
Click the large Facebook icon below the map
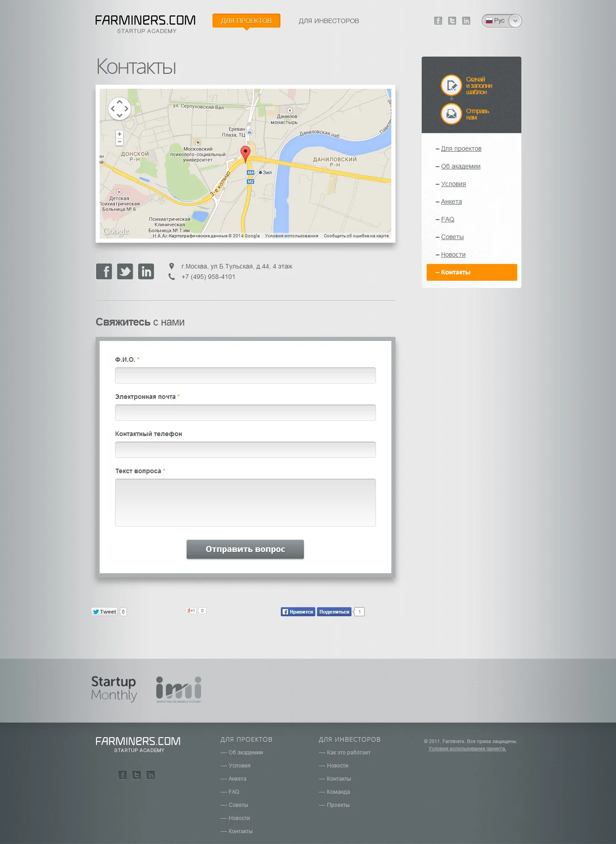(x=104, y=271)
